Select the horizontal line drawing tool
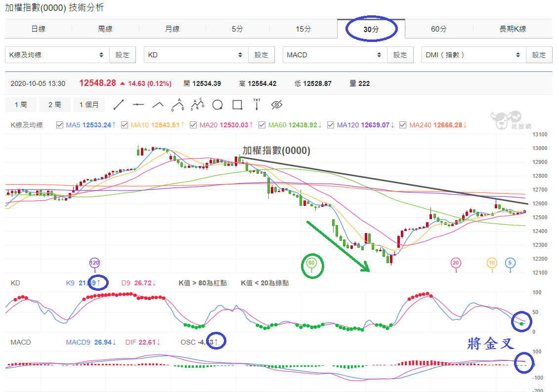This screenshot has width=558, height=392. click(138, 105)
